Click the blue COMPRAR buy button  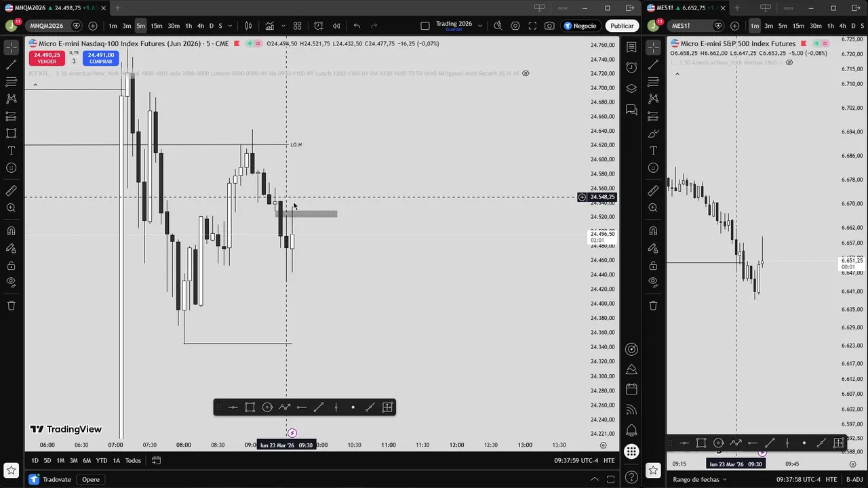(100, 58)
